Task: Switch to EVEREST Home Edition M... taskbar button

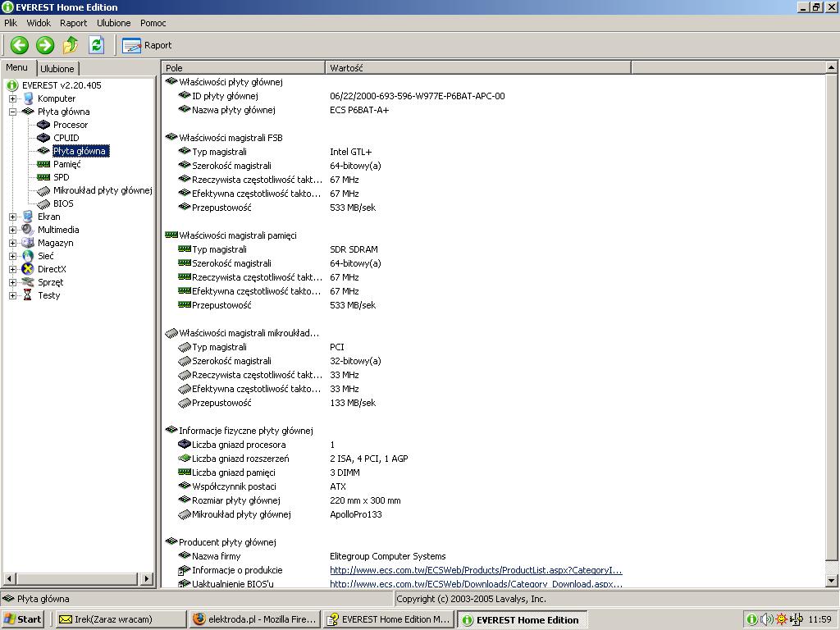Action: 389,619
